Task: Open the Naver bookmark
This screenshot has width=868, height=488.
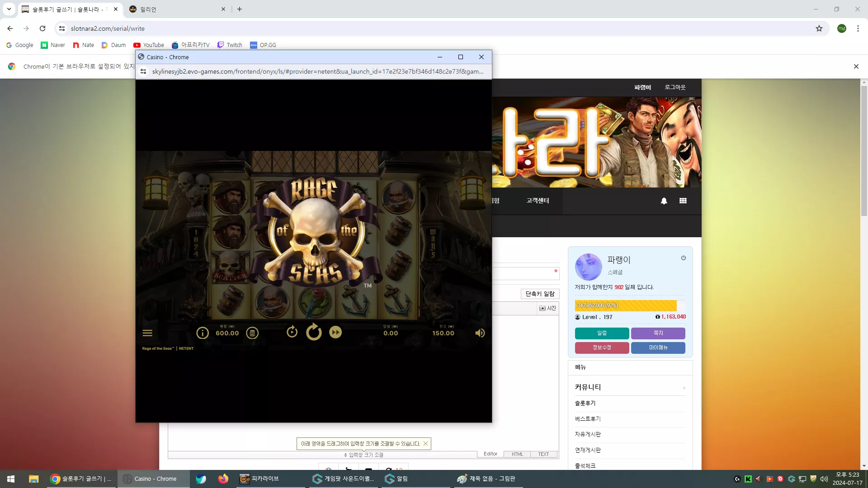Action: tap(53, 45)
